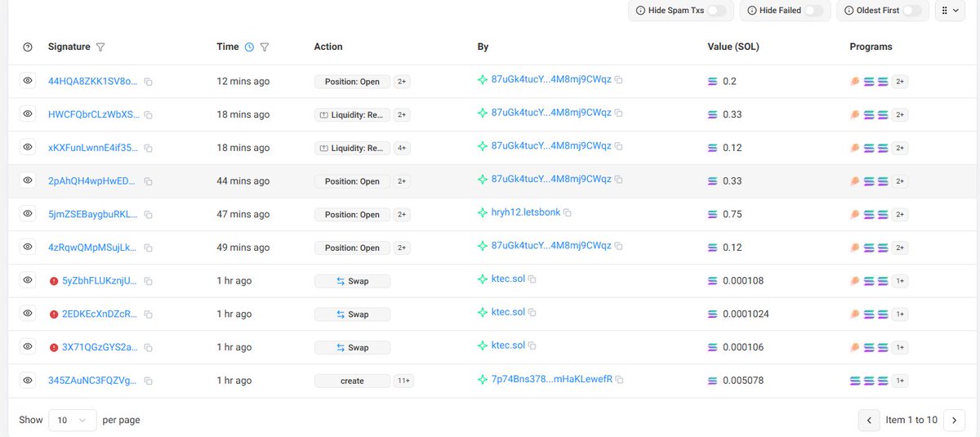Go to the previous page arrow
The height and width of the screenshot is (437, 980).
869,420
